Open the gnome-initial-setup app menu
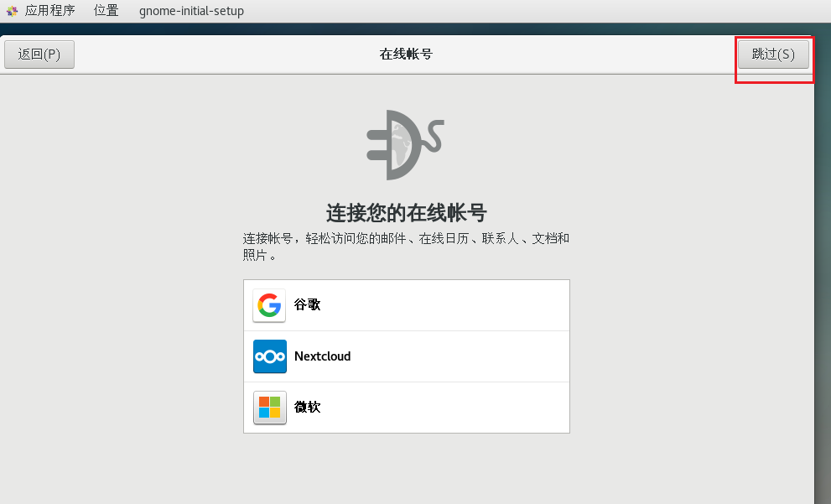 [191, 11]
